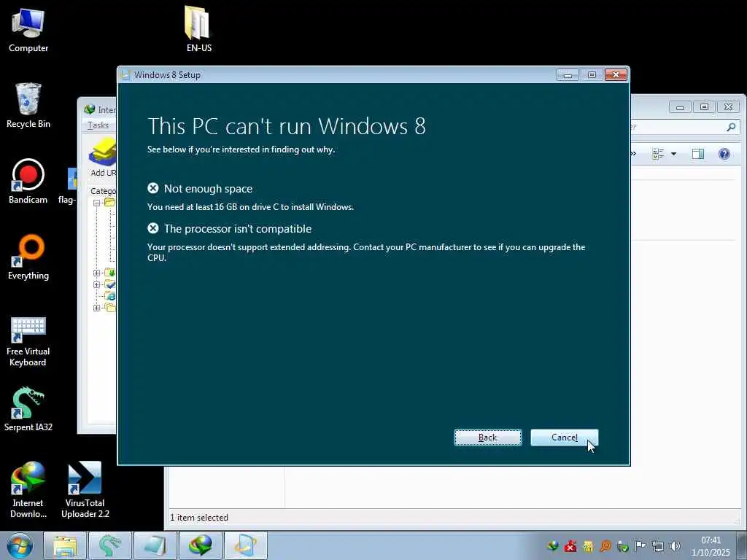This screenshot has height=560, width=747.
Task: Close the Windows 8 Setup window
Action: coord(616,75)
